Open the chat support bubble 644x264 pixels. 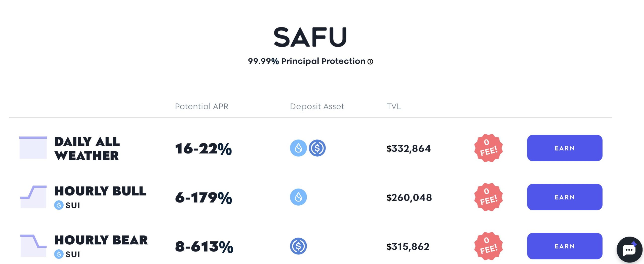(629, 250)
